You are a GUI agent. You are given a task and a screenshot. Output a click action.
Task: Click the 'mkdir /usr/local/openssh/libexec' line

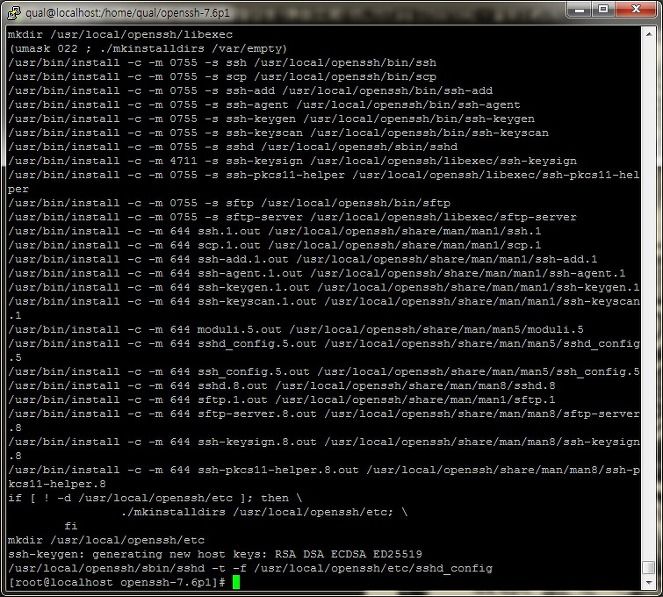click(x=120, y=34)
